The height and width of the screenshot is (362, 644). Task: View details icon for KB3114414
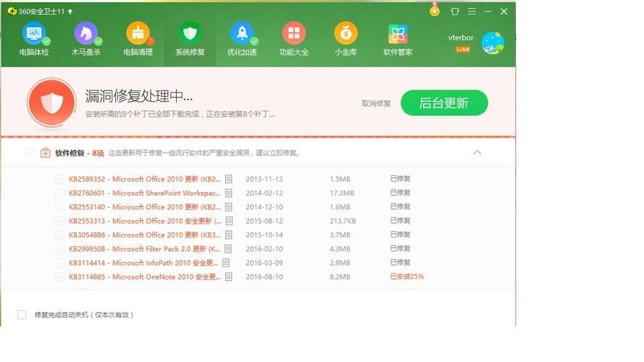click(x=226, y=263)
